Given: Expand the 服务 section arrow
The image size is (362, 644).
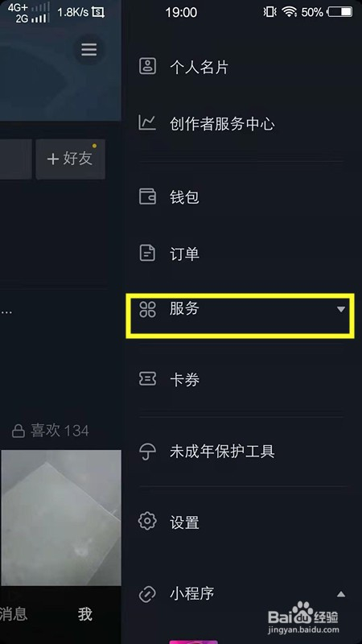Looking at the screenshot, I should (x=340, y=309).
